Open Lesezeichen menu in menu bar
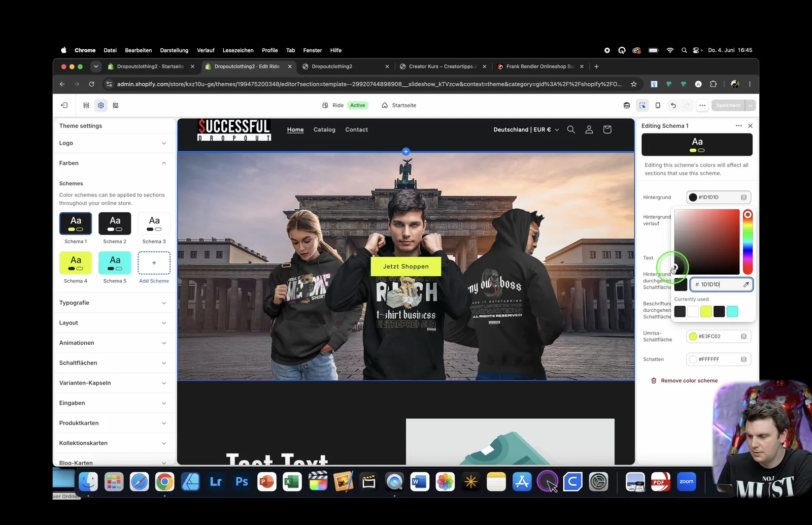This screenshot has width=812, height=525. tap(238, 50)
